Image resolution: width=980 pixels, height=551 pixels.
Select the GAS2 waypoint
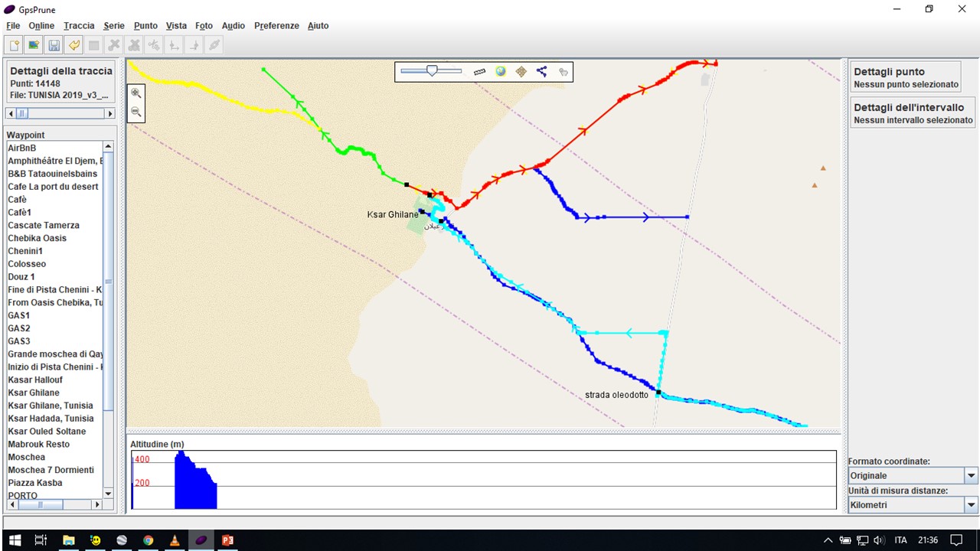click(54, 328)
